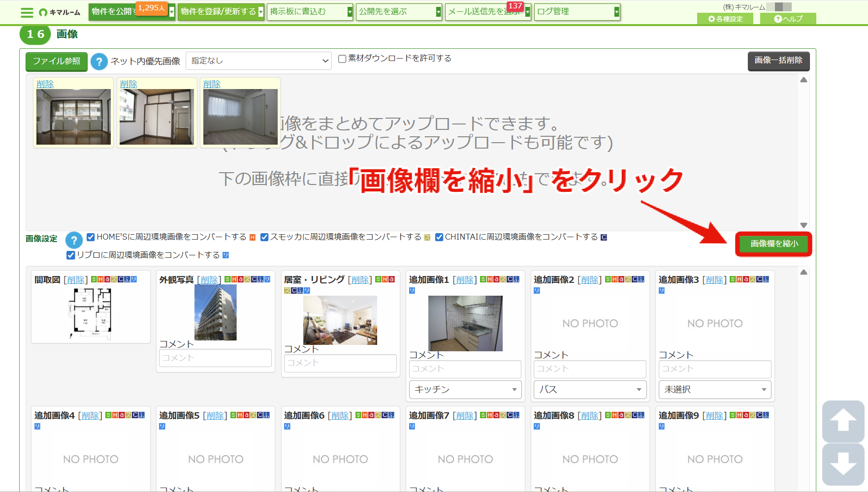Screen dimensions: 868x492
Task: Expand 物件を登録/更新する menu arrow
Action: (x=261, y=12)
